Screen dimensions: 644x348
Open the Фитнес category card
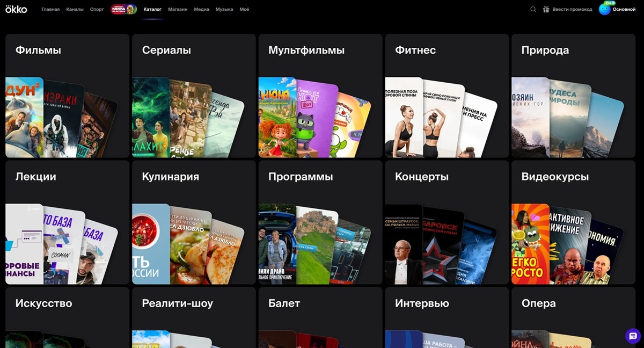click(x=447, y=96)
